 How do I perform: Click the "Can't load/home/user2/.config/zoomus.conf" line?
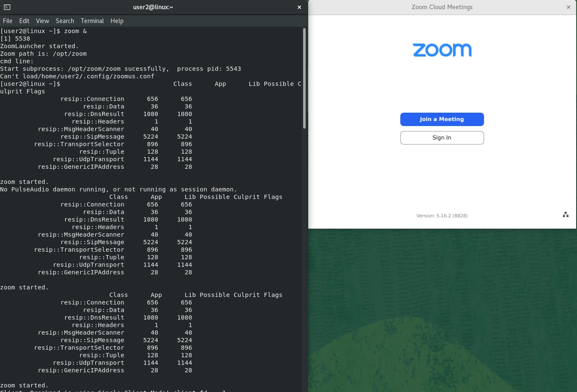77,76
